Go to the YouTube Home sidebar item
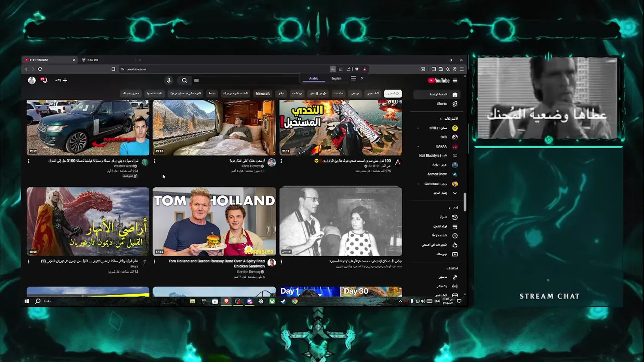This screenshot has height=362, width=644. (x=437, y=94)
